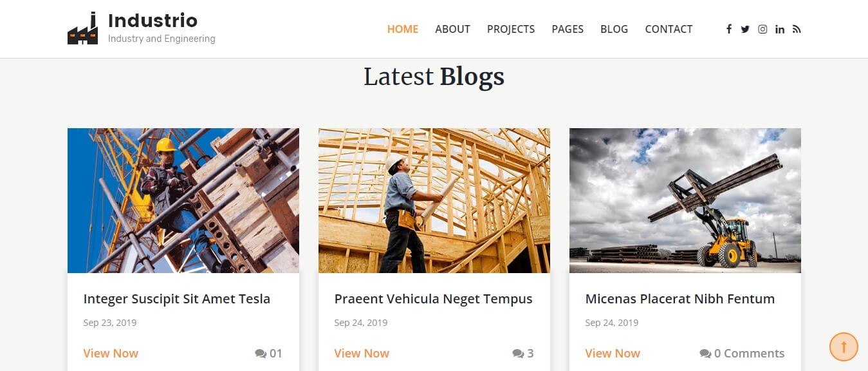The width and height of the screenshot is (868, 371).
Task: Click the orange scroll-to-top arrow button
Action: pos(844,347)
